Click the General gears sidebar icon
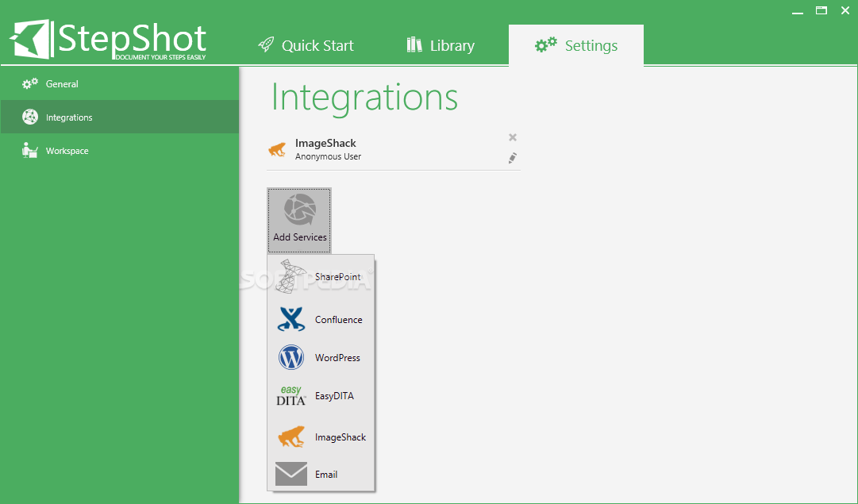The height and width of the screenshot is (504, 858). pos(29,83)
